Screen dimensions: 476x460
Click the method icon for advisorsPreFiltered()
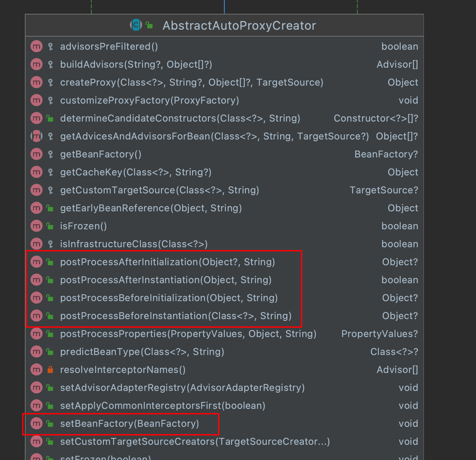point(36,46)
